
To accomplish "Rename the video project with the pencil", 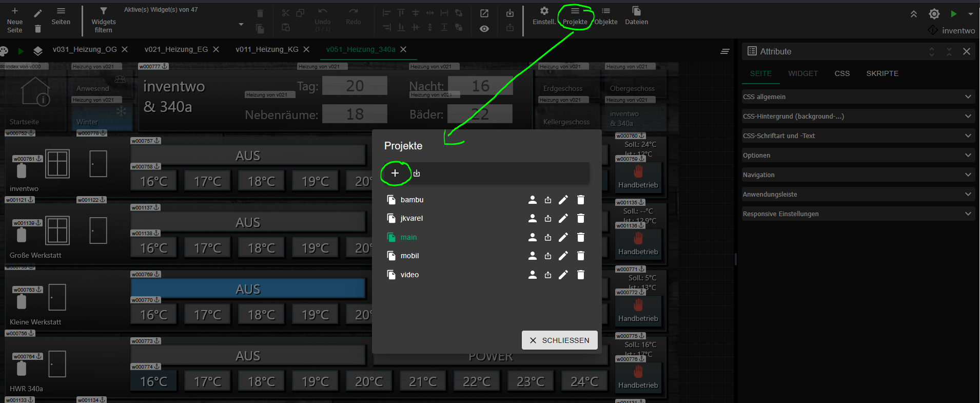I will pyautogui.click(x=563, y=275).
